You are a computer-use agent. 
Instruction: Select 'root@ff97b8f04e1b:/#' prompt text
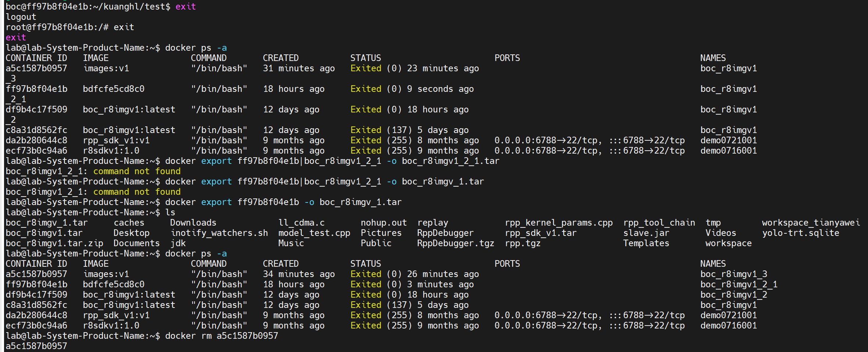click(57, 27)
